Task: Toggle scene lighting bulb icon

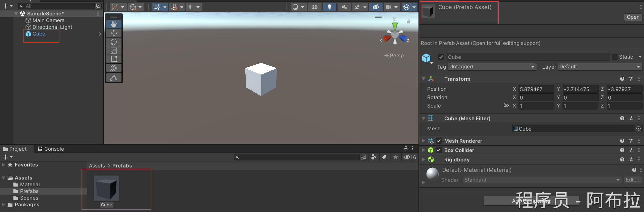Action: [x=329, y=7]
